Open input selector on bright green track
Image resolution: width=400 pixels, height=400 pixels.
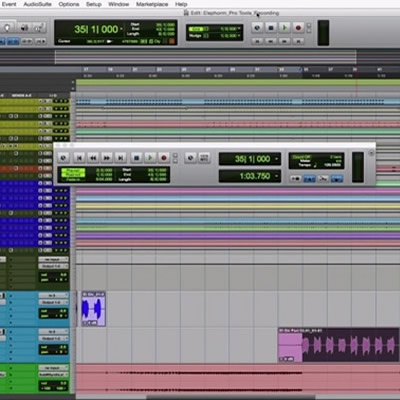click(x=53, y=368)
